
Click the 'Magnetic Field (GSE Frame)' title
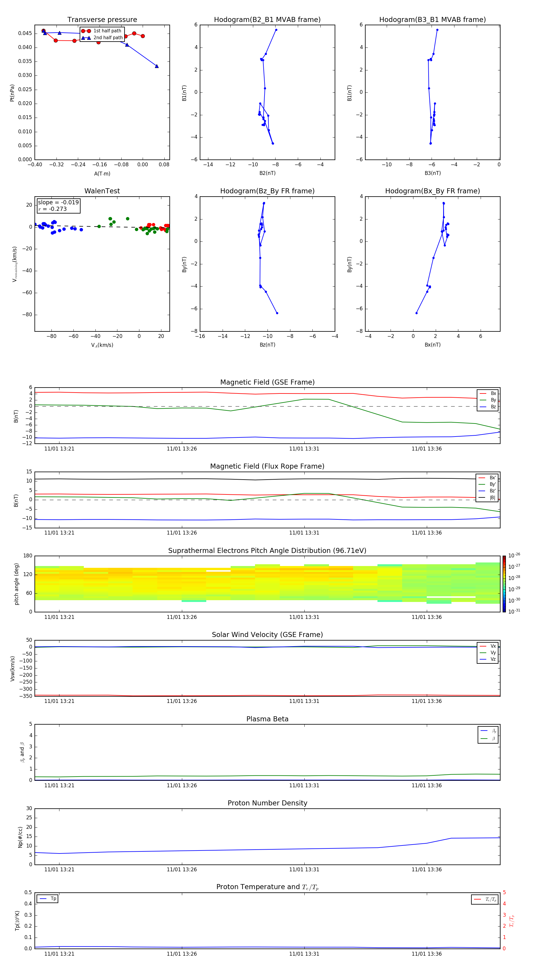(267, 382)
